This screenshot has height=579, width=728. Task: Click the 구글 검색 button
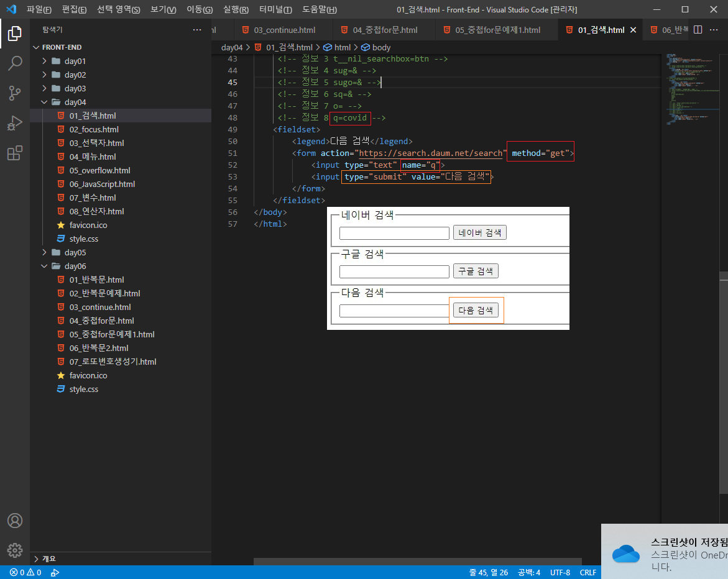pyautogui.click(x=476, y=271)
